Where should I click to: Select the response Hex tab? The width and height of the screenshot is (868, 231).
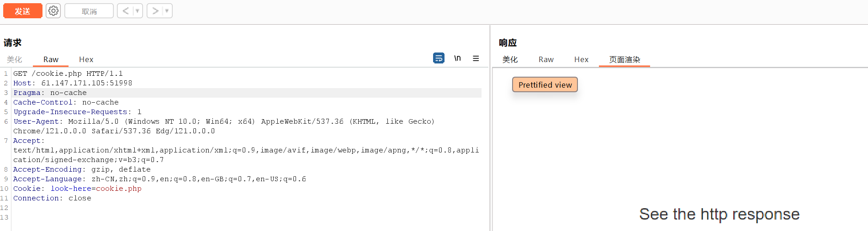coord(581,59)
